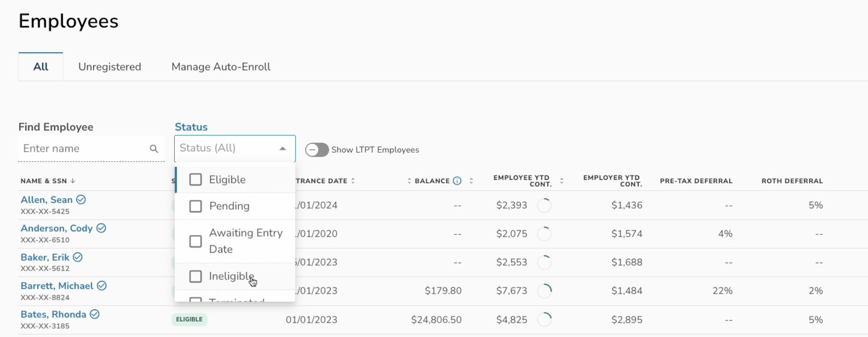Check the Eligible status checkbox
The height and width of the screenshot is (337, 868).
196,179
